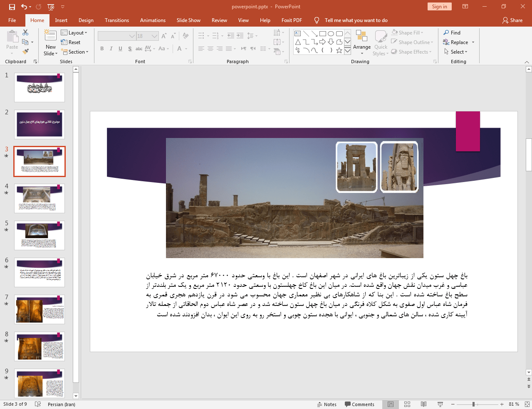
Task: Expand the Layout dropdown
Action: (74, 33)
